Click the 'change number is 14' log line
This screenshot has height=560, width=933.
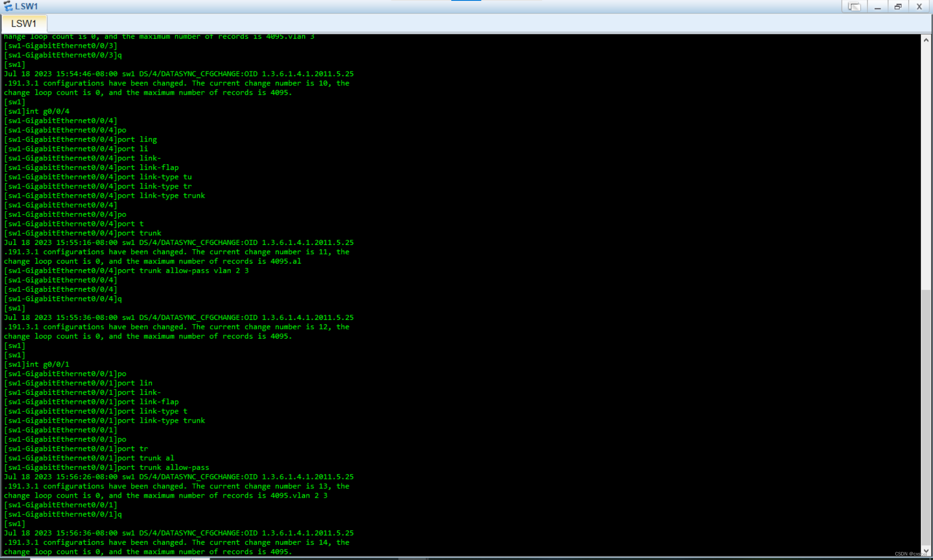176,543
